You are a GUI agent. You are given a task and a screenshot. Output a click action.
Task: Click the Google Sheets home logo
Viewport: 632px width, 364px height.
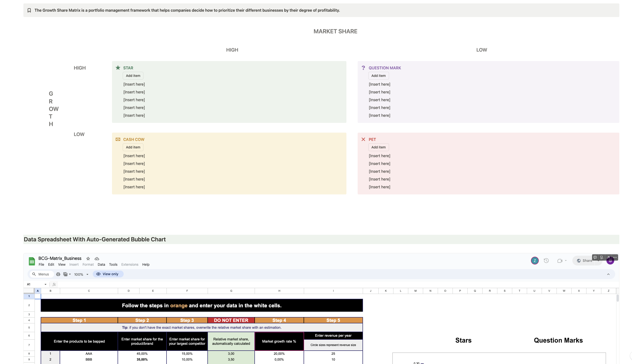32,261
